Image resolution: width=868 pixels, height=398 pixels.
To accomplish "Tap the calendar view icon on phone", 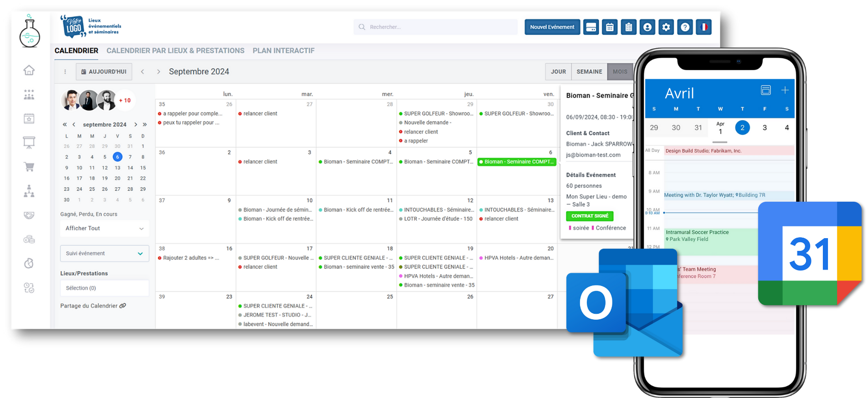I will 766,90.
